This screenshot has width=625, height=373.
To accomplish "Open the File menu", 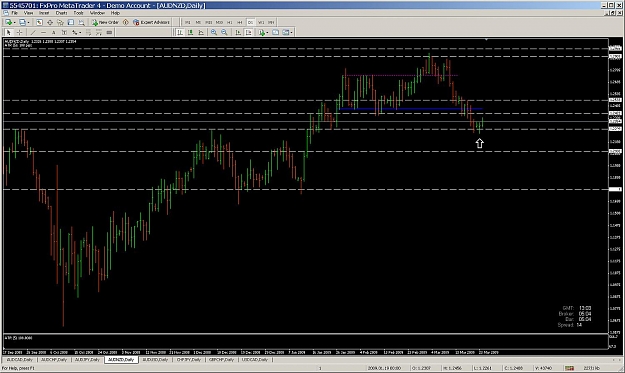I will tap(15, 13).
